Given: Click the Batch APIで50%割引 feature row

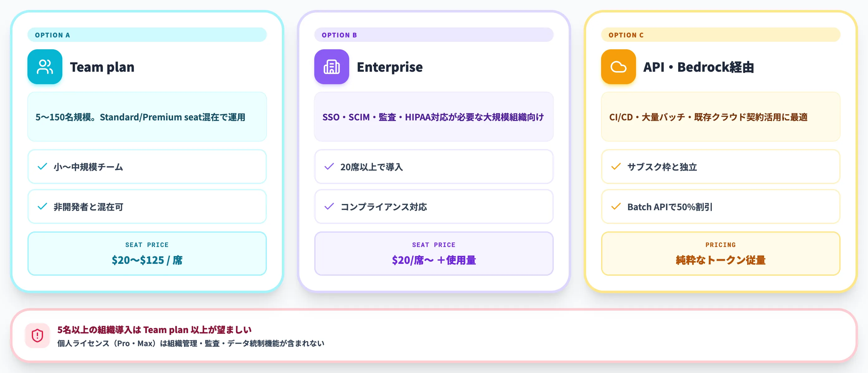Looking at the screenshot, I should pos(721,206).
